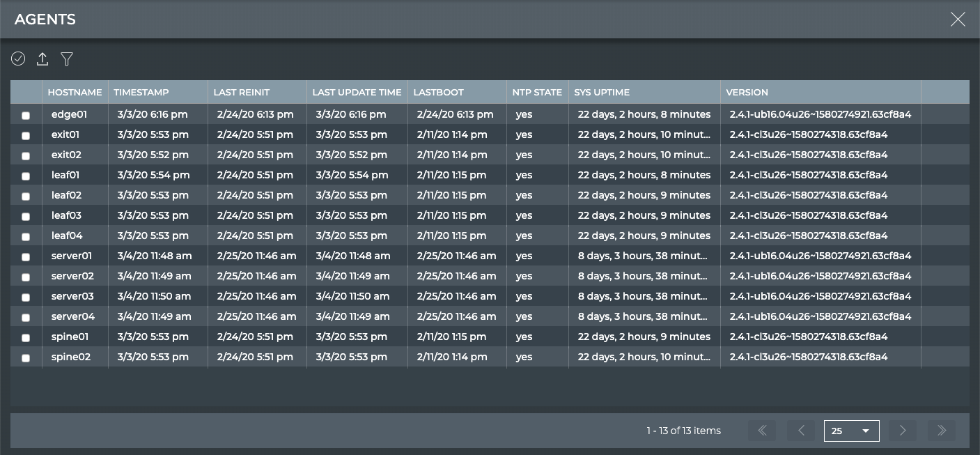Go to first page of results
The image size is (980, 455).
[762, 431]
